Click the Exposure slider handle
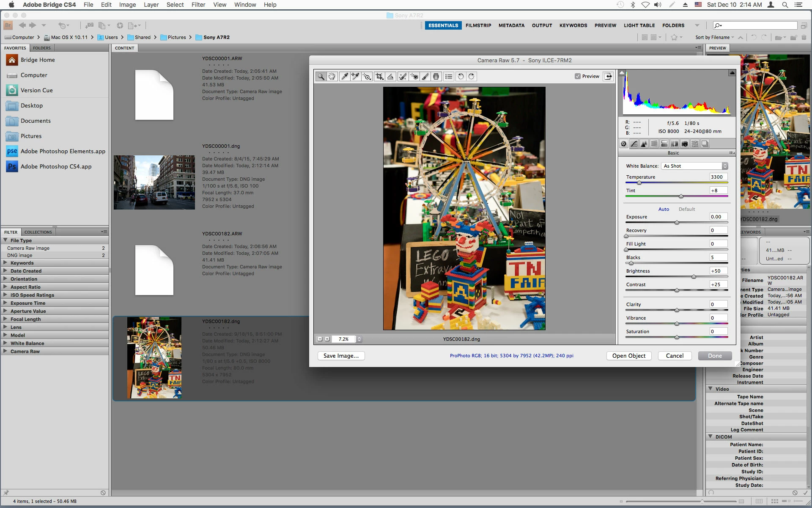The image size is (812, 508). pyautogui.click(x=677, y=223)
